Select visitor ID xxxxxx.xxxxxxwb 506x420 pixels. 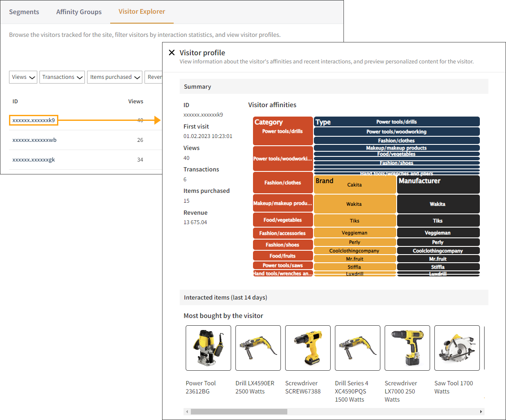point(34,140)
